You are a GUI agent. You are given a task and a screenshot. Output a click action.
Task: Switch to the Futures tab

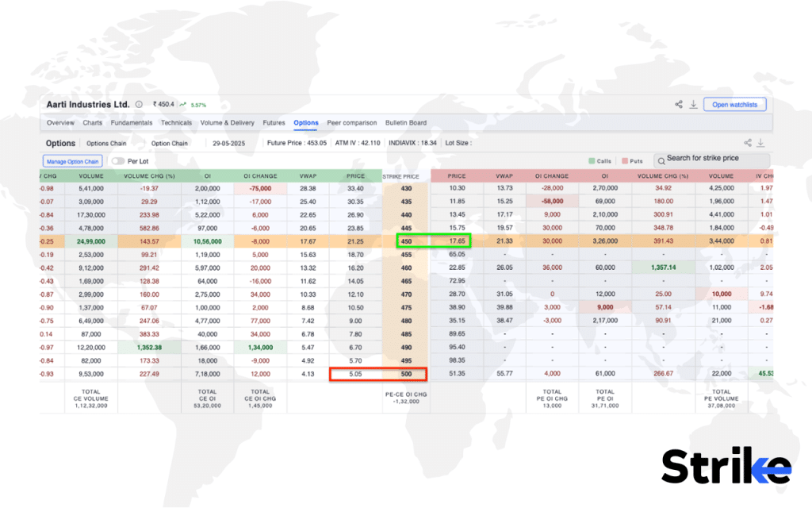click(x=274, y=123)
